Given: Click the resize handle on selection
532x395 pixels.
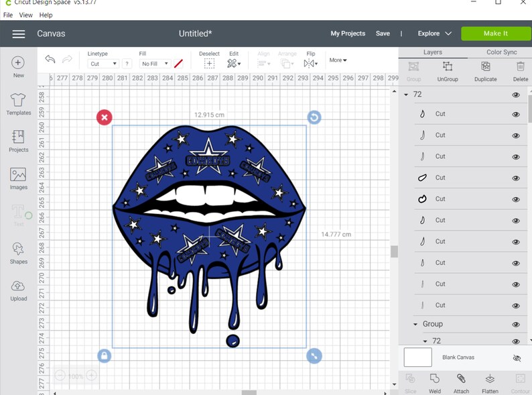Looking at the screenshot, I should pyautogui.click(x=314, y=356).
